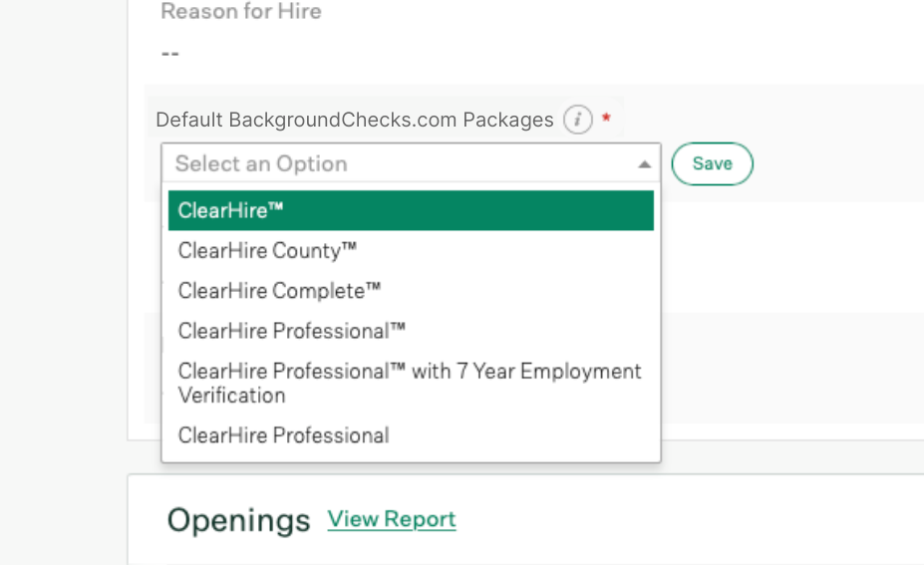This screenshot has width=924, height=565.
Task: Click the dropdown arrow caret
Action: 644,164
